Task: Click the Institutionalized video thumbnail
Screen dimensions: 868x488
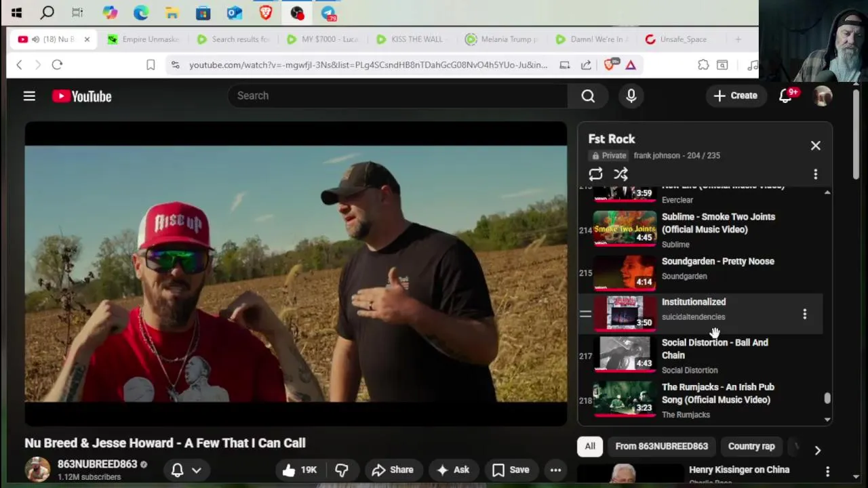Action: pyautogui.click(x=625, y=313)
